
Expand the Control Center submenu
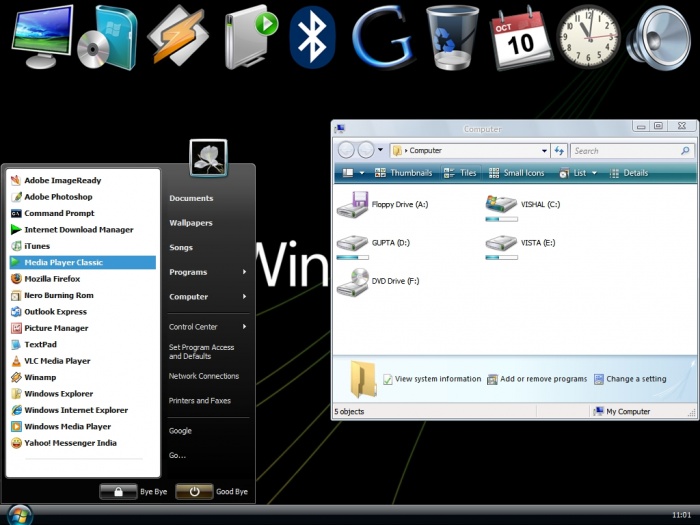[208, 327]
